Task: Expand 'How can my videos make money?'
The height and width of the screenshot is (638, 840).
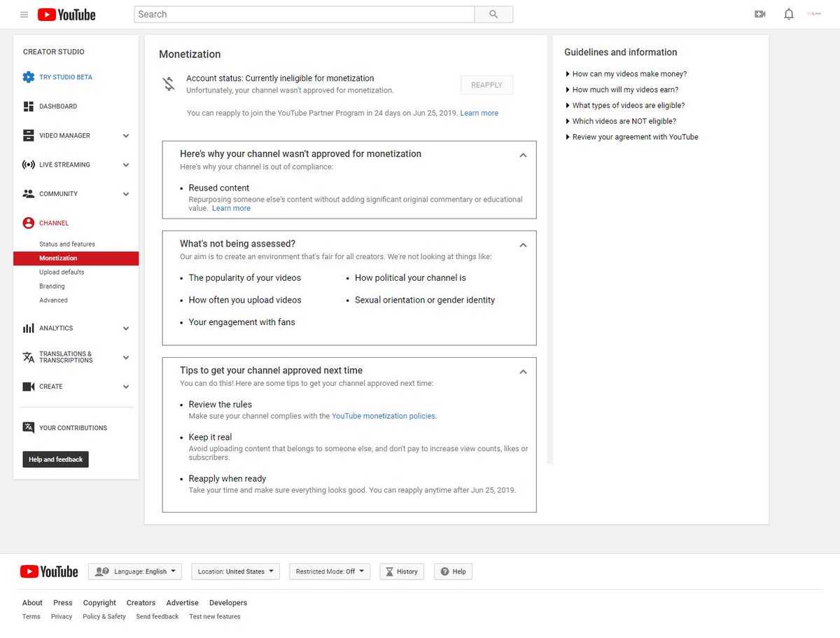Action: [x=626, y=74]
